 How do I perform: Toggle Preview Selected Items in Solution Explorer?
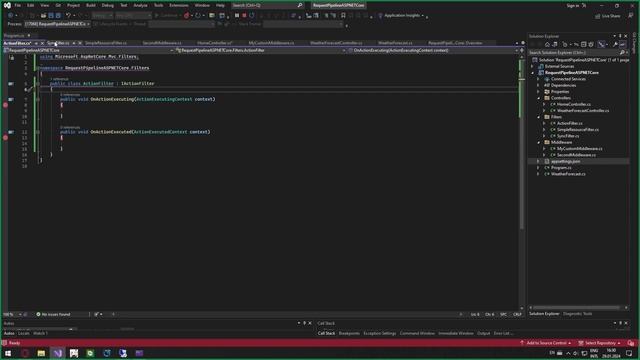tap(623, 44)
